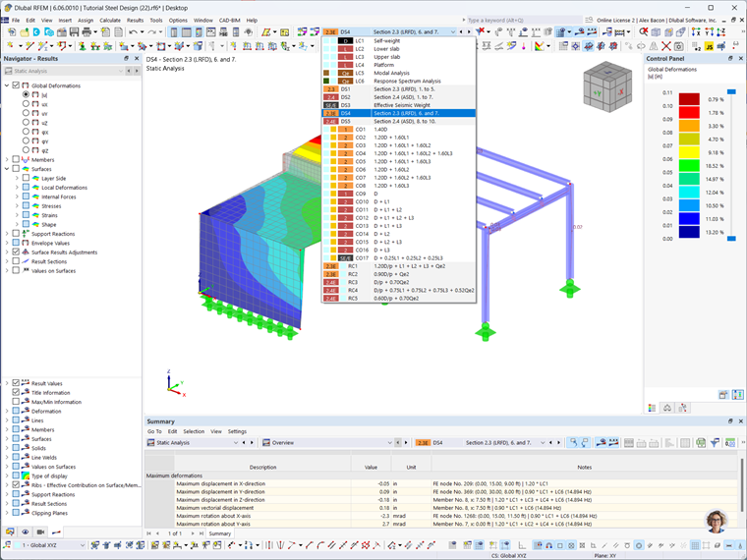Select the uz deformation radio button
Screen dimensions: 747x560
[x=26, y=123]
